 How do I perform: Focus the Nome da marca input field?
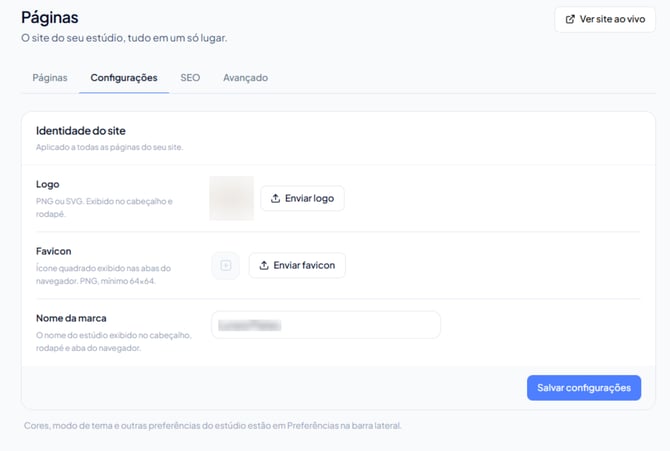(x=326, y=325)
